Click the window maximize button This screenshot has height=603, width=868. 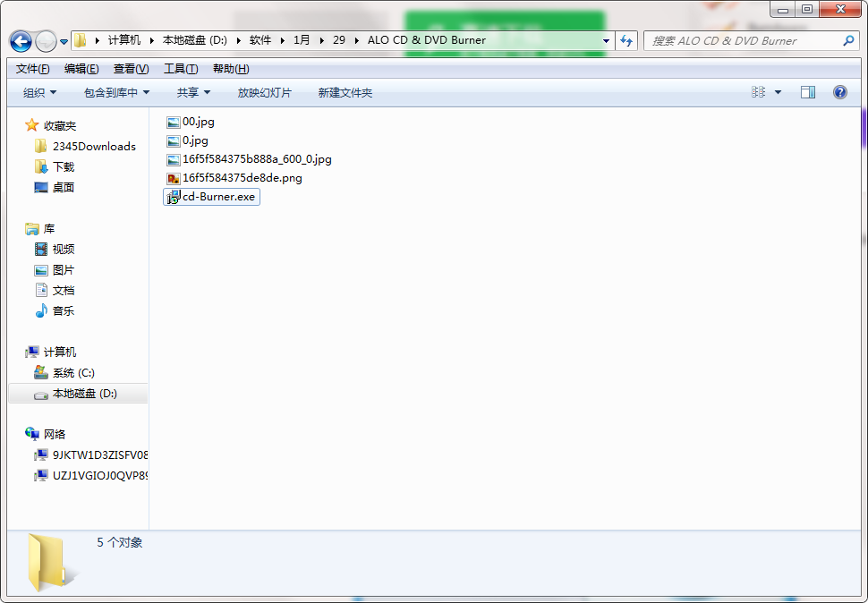807,9
